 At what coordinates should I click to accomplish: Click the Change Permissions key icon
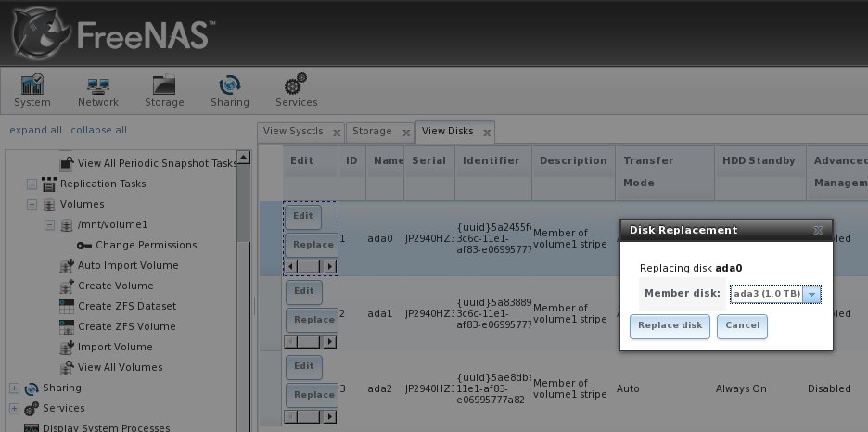(x=84, y=246)
